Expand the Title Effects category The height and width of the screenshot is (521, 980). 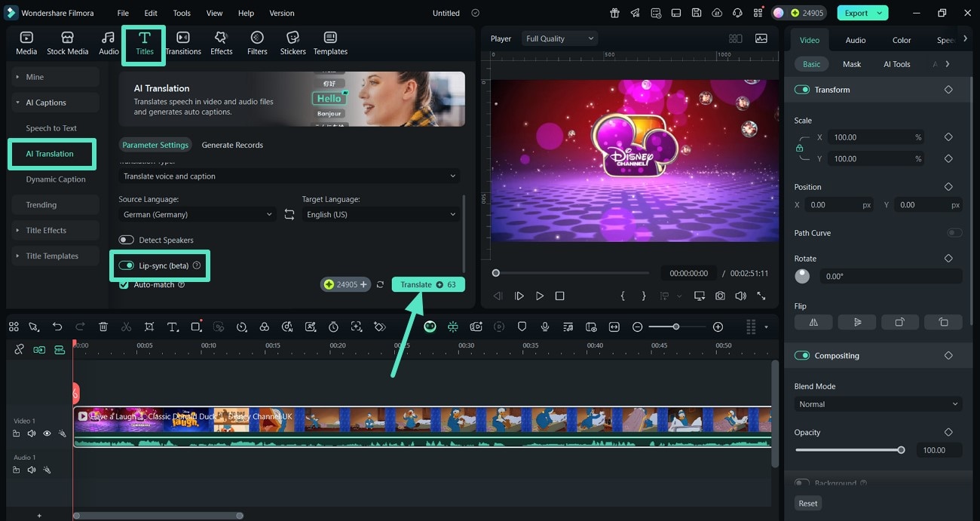54,231
